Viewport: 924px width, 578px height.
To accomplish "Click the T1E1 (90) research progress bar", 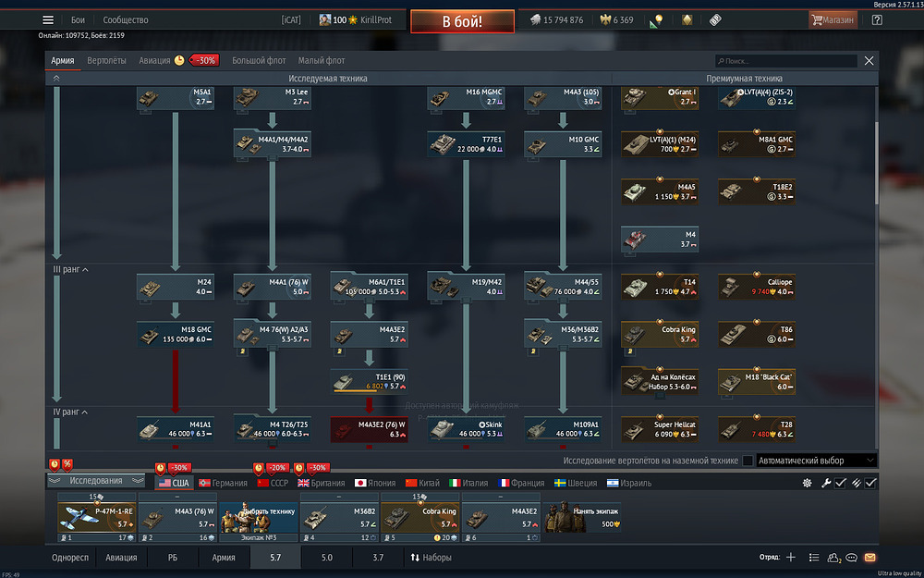I will coord(356,390).
